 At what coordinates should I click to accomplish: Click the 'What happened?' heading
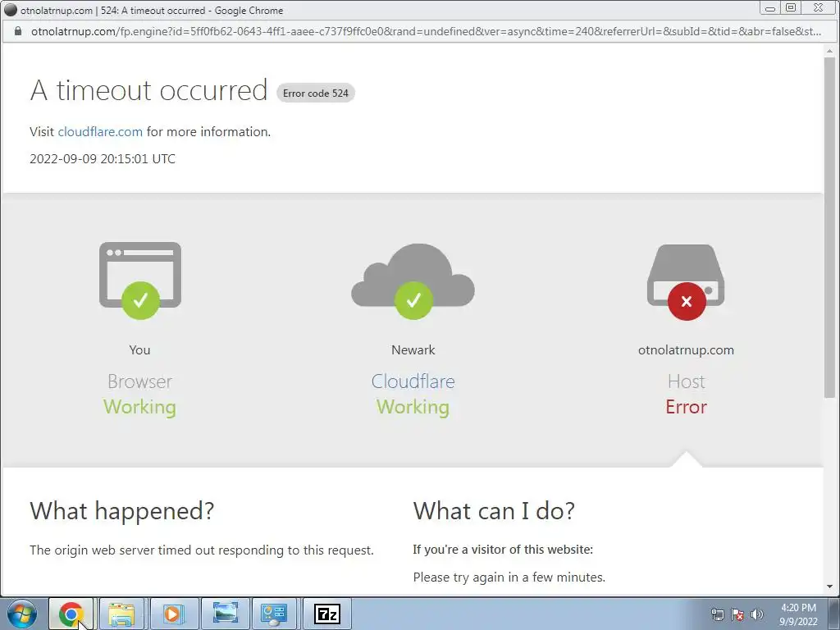point(122,510)
